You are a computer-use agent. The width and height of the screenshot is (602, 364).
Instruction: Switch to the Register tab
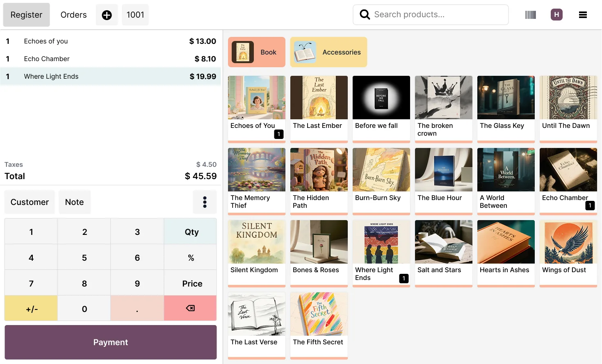tap(26, 14)
